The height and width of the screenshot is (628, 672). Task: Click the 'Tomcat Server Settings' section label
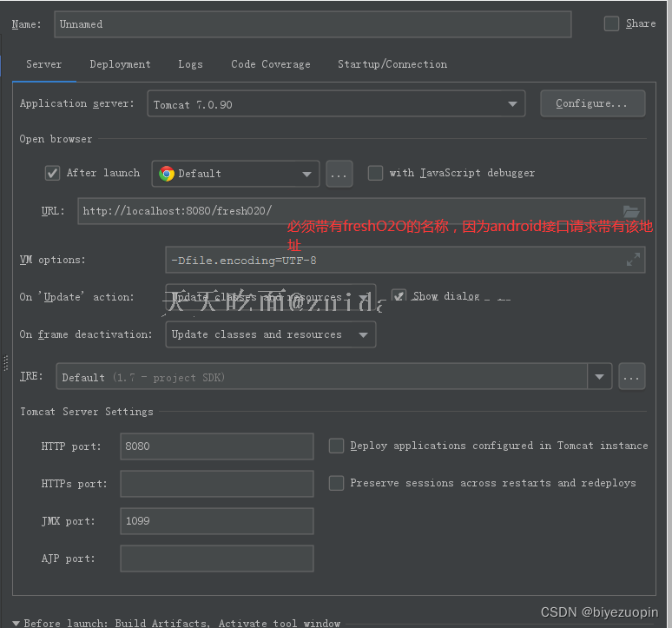pyautogui.click(x=87, y=412)
